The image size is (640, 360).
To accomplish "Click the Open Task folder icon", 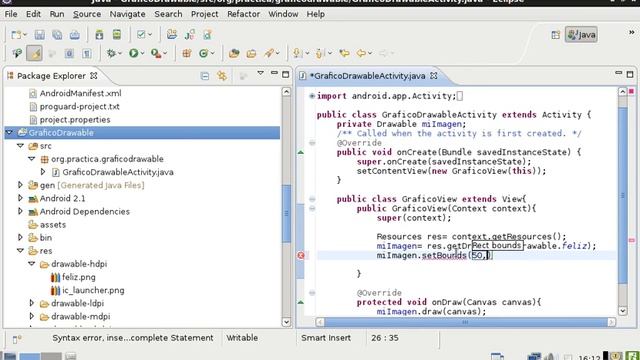I will (251, 53).
